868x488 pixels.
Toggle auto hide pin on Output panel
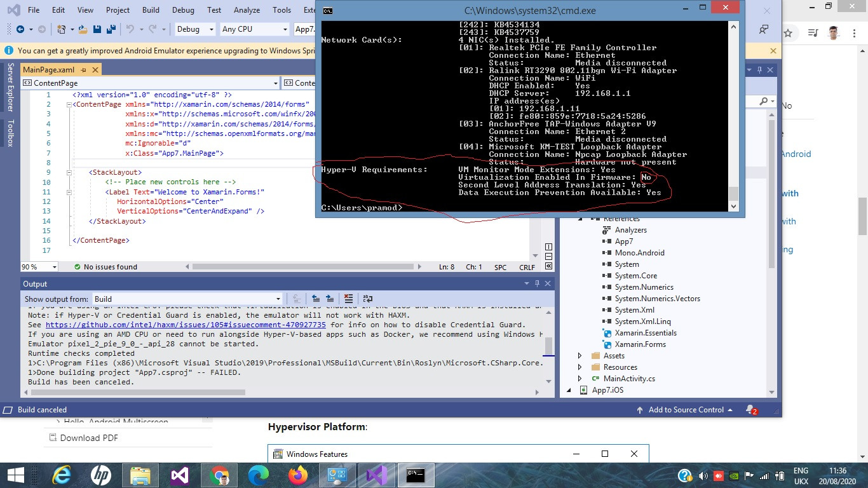(x=537, y=284)
